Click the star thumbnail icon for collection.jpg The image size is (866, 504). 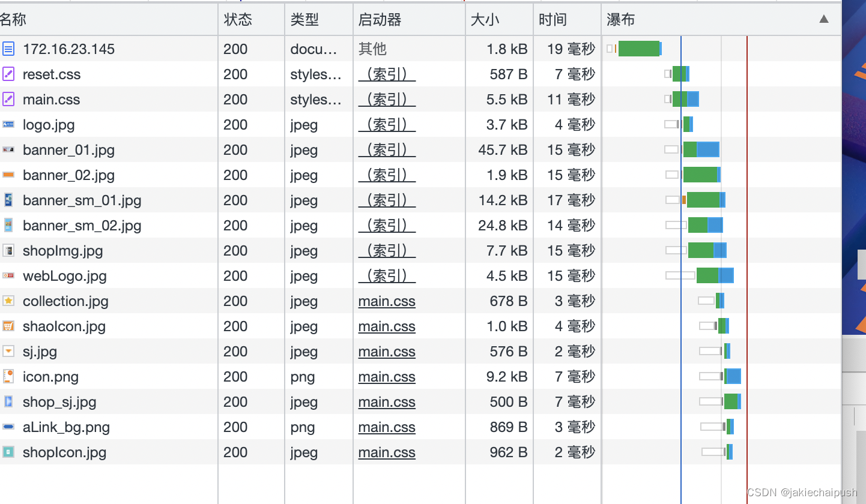click(8, 301)
